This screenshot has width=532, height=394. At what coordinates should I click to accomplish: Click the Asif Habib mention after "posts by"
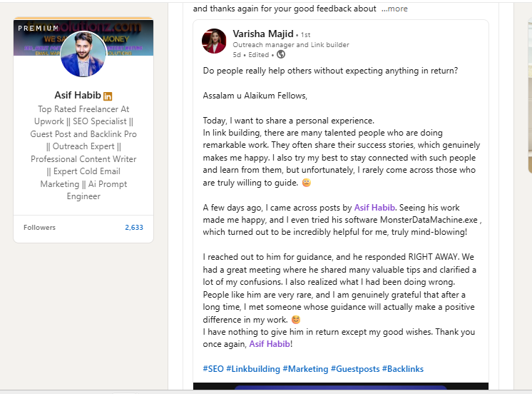pyautogui.click(x=377, y=208)
